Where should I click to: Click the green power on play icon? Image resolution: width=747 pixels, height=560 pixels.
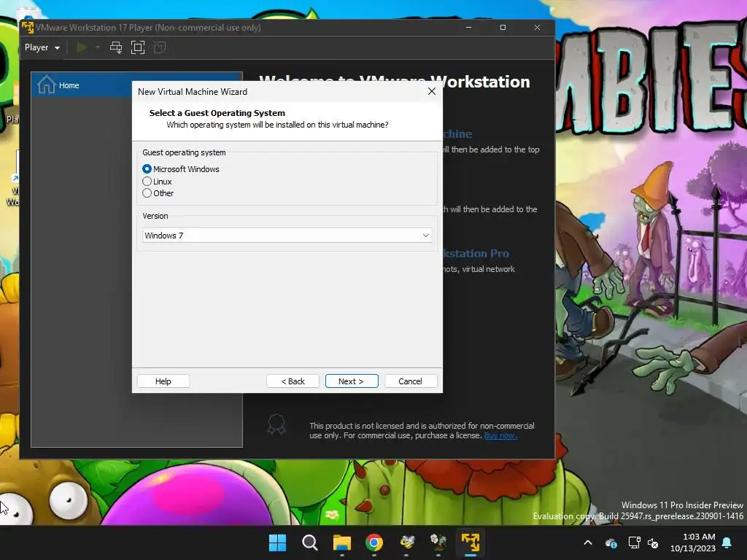pyautogui.click(x=82, y=47)
